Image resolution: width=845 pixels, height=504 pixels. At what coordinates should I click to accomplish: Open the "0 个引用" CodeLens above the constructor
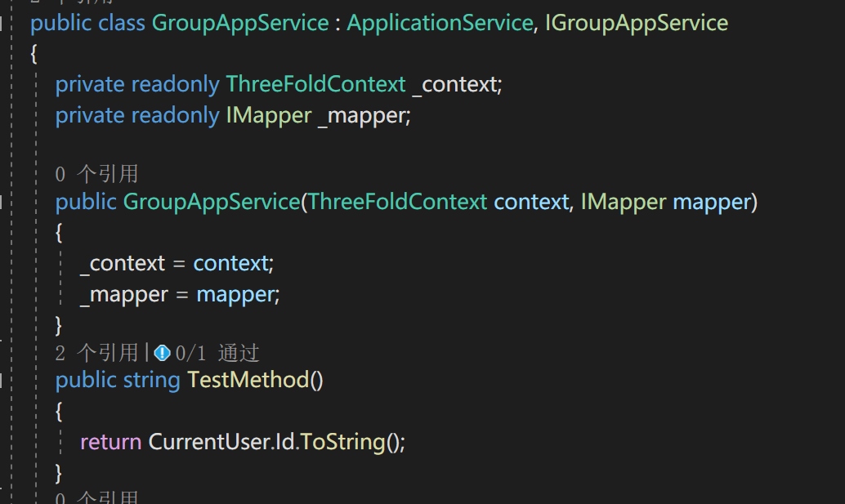point(94,173)
